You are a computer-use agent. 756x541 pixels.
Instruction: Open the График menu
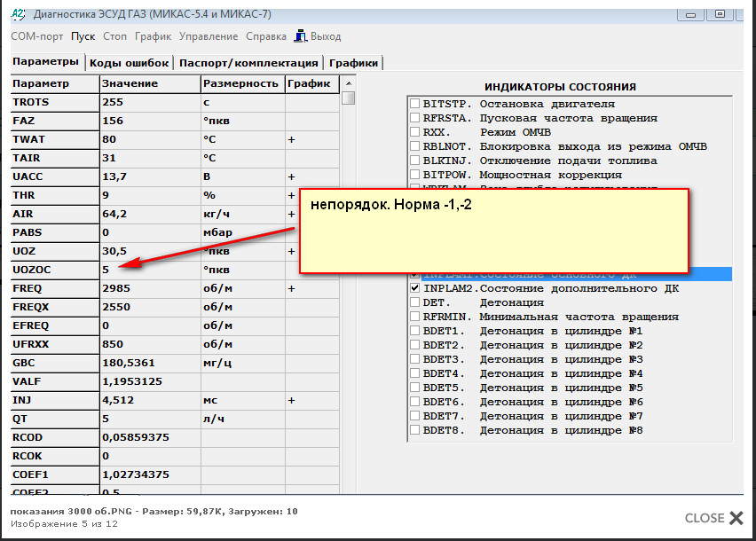[153, 36]
